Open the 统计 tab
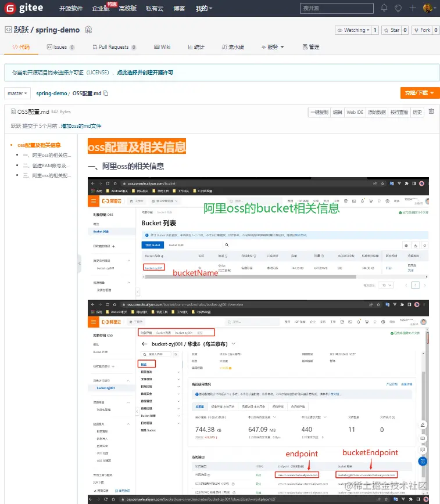 click(196, 47)
